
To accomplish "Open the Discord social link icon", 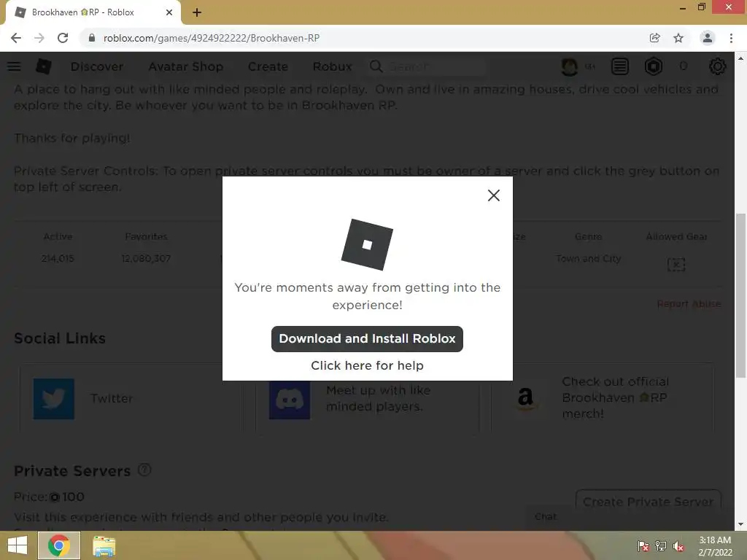I will 290,400.
